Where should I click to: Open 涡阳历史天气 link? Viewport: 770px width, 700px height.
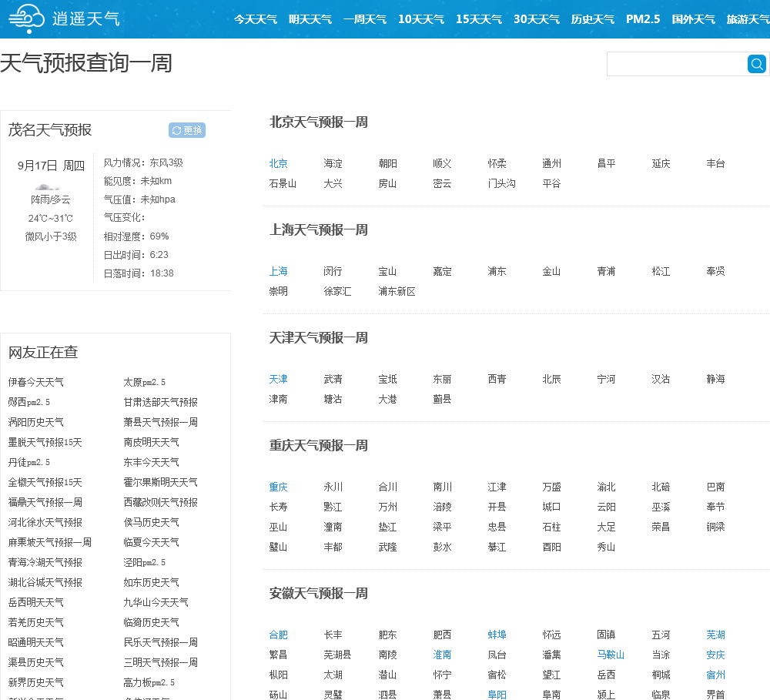coord(36,423)
